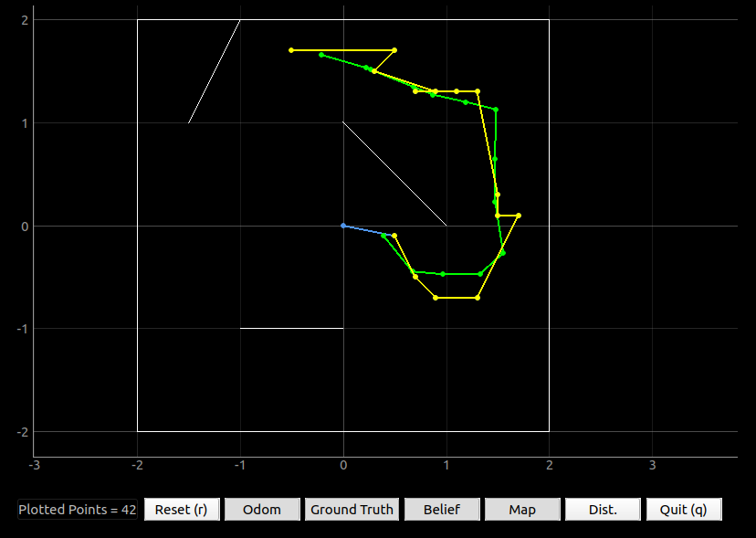The height and width of the screenshot is (538, 756).
Task: Click the x-axis tick label 3
Action: (652, 465)
